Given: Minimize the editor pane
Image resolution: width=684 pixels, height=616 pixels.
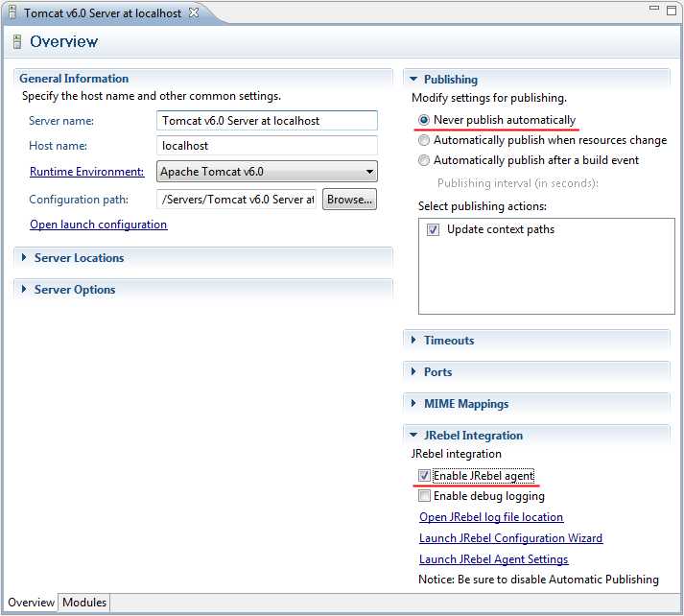Looking at the screenshot, I should (654, 8).
